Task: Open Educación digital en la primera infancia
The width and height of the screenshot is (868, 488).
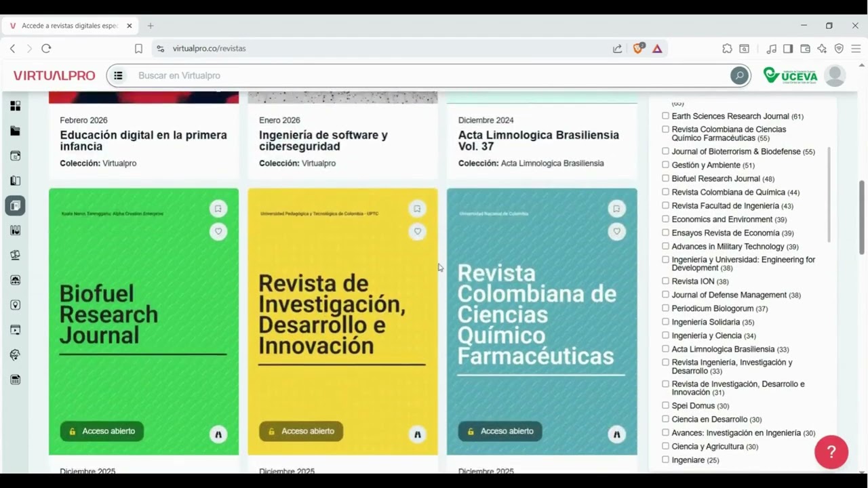Action: [143, 140]
